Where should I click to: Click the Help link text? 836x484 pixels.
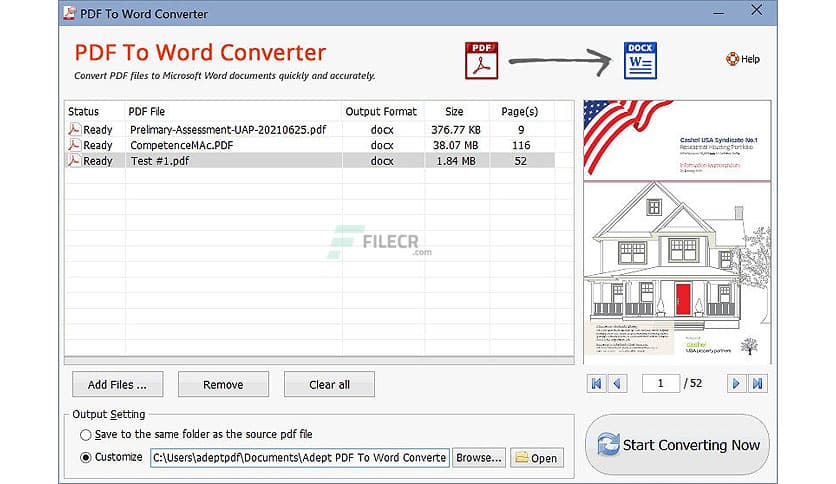pos(750,59)
